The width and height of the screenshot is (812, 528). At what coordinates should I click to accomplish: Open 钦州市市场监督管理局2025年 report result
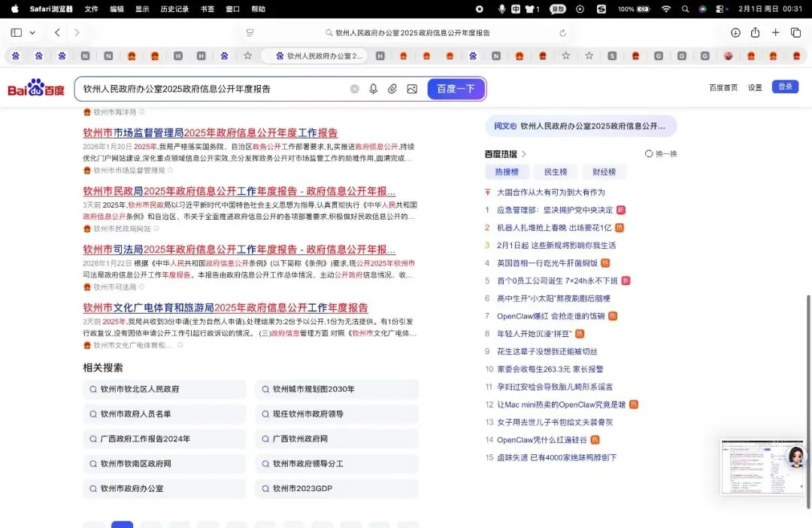coord(211,133)
